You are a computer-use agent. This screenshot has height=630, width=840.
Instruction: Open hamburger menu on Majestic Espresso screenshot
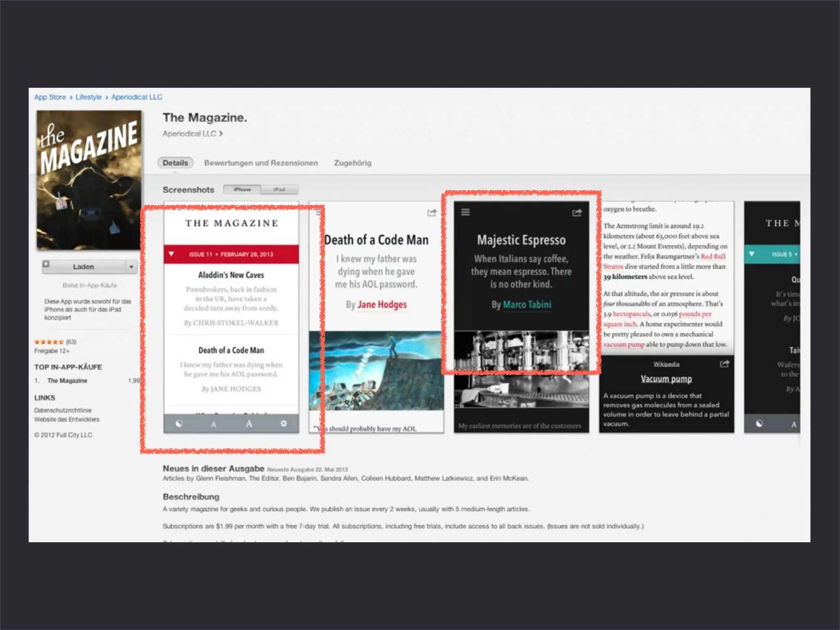pos(466,212)
